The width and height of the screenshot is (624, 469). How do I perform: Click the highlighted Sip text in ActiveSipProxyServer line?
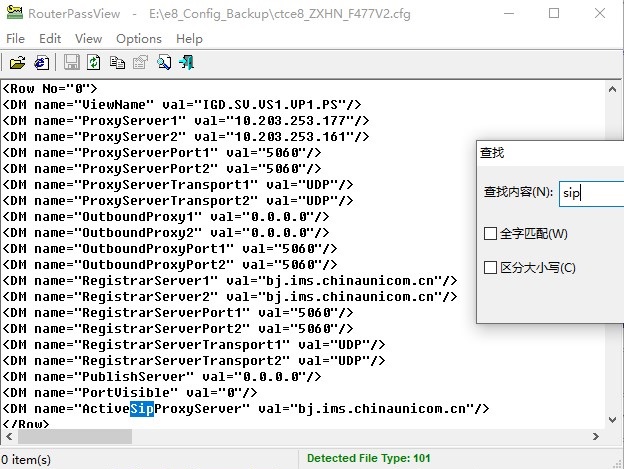(141, 408)
